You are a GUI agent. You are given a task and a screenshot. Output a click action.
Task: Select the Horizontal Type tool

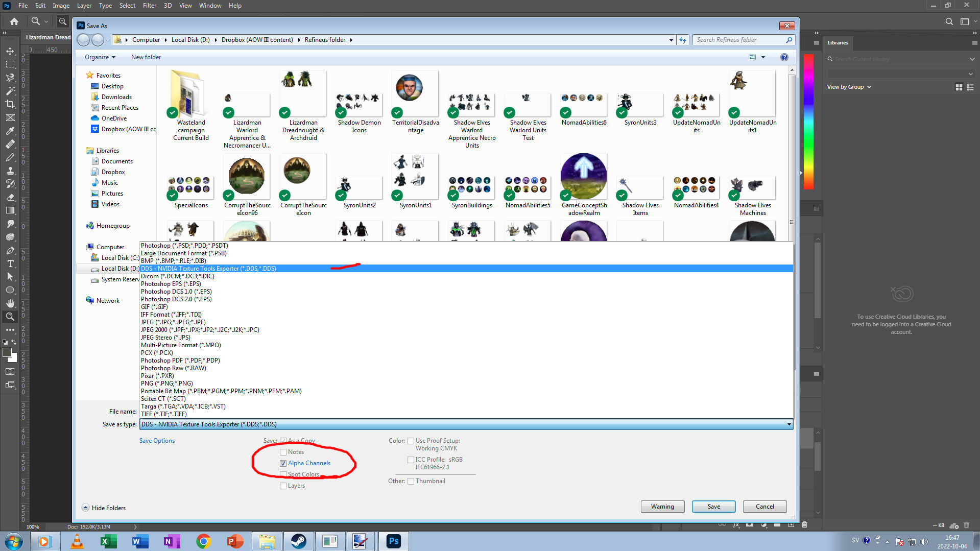coord(10,263)
